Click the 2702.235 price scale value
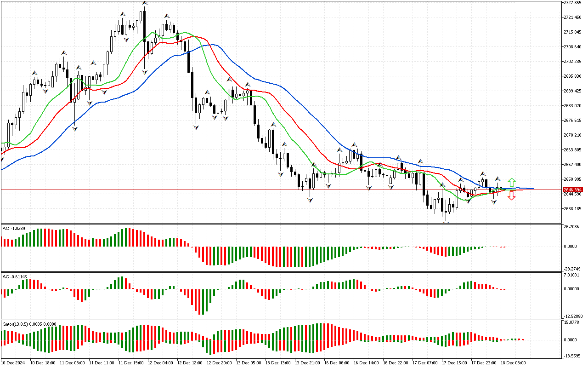The height and width of the screenshot is (368, 588). click(572, 62)
